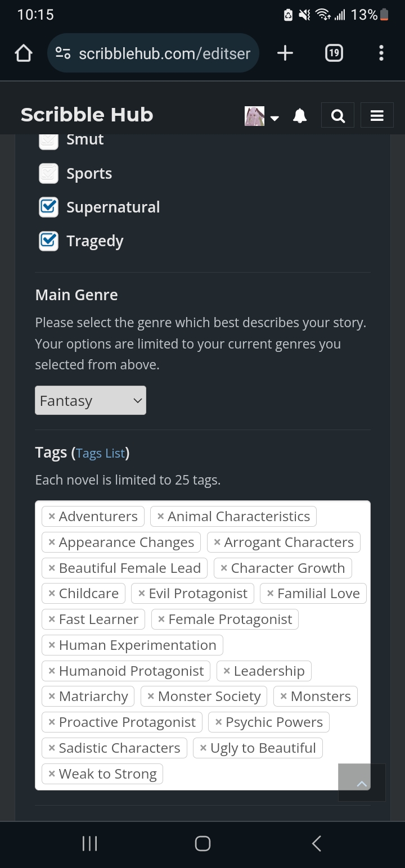
Task: Open the Main Genre dropdown showing Fantasy
Action: [90, 400]
